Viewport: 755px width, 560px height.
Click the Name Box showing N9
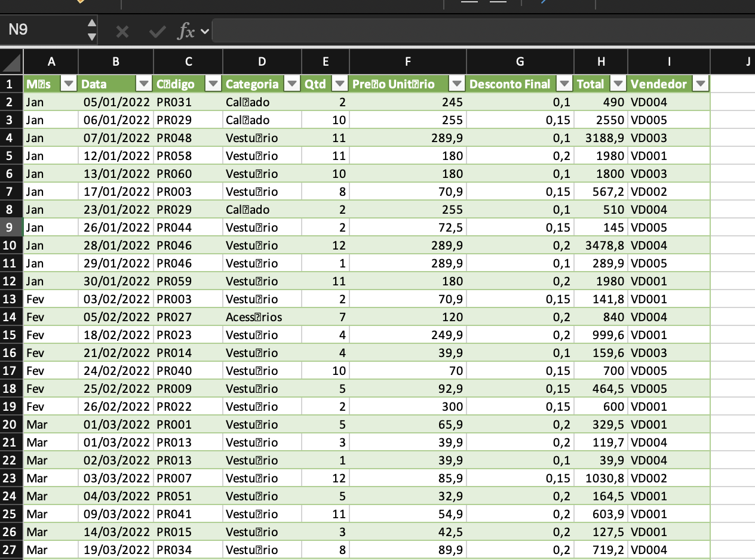45,30
